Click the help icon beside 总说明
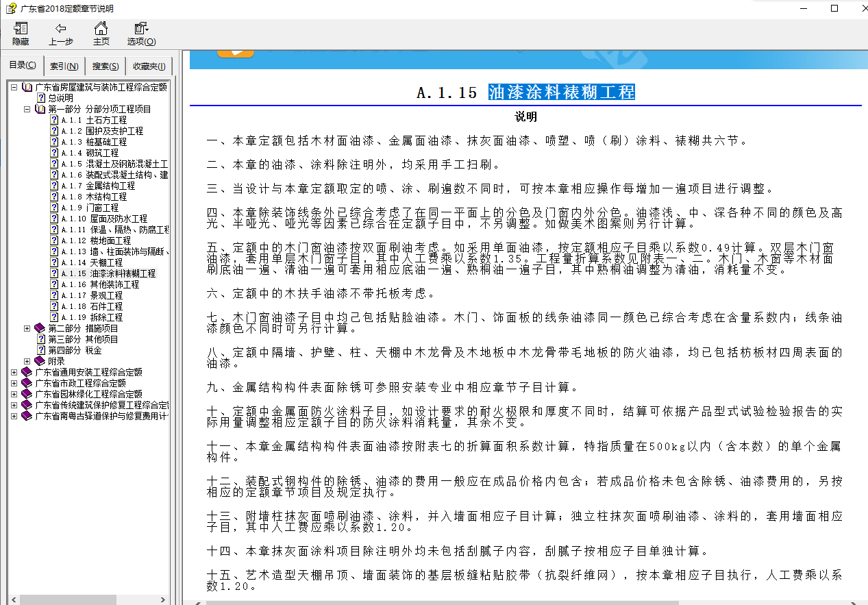This screenshot has width=868, height=605. [x=41, y=98]
